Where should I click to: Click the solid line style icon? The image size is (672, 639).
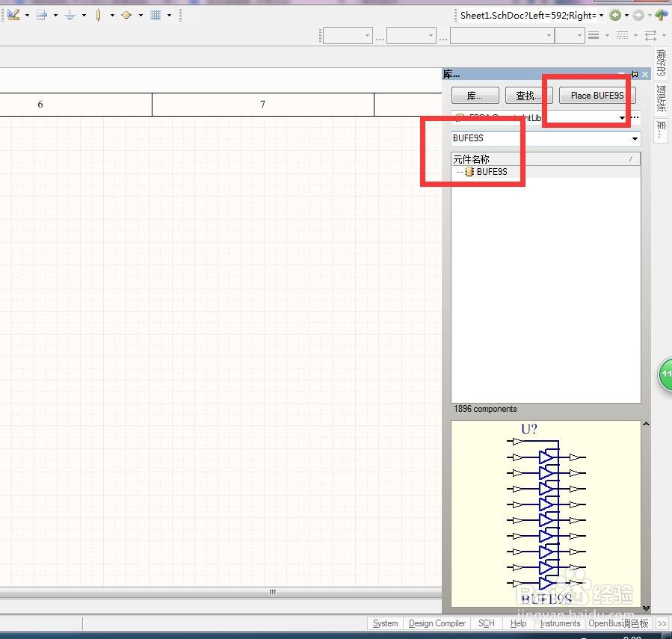pos(594,35)
